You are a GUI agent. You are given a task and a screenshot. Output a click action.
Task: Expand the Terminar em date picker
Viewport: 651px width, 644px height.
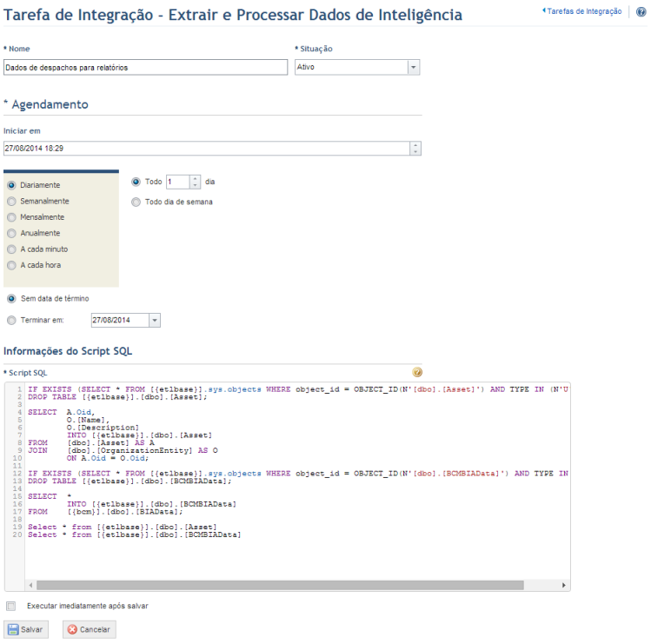coord(155,320)
